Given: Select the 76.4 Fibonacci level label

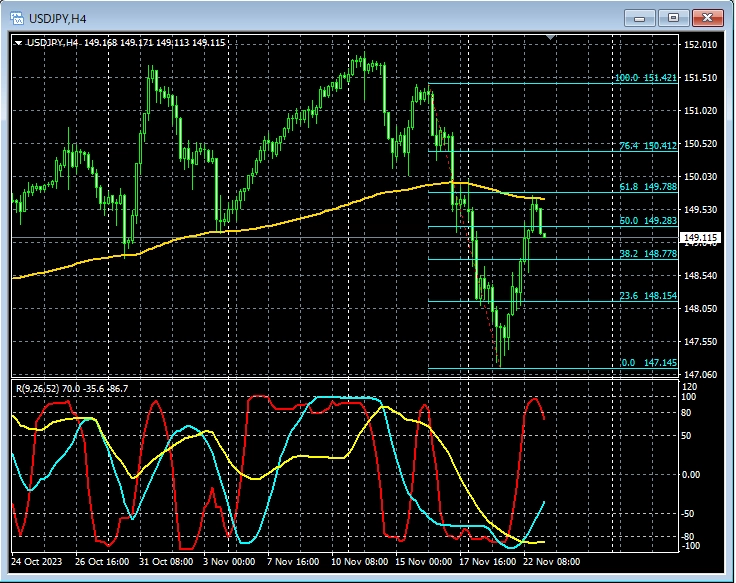Looking at the screenshot, I should click(644, 146).
